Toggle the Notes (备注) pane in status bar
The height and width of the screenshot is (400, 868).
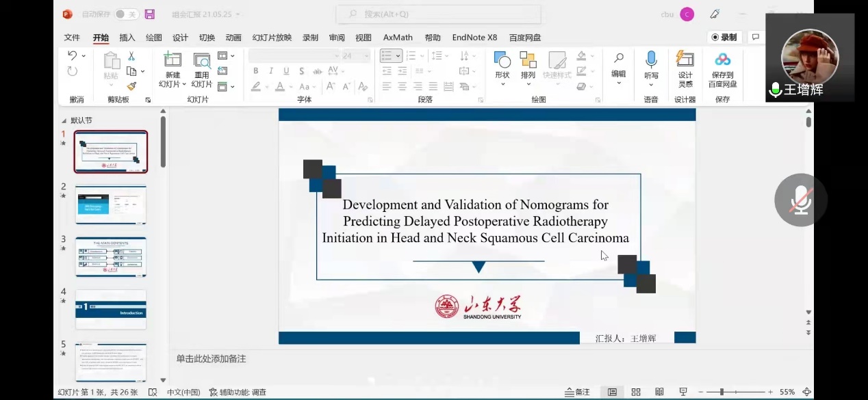pyautogui.click(x=577, y=392)
